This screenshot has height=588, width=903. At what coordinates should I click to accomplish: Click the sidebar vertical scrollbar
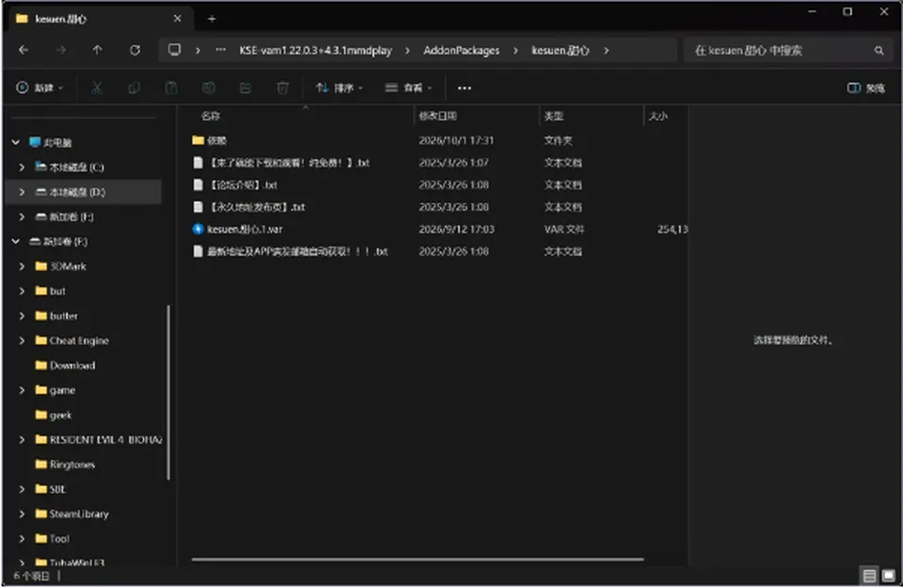tap(168, 392)
